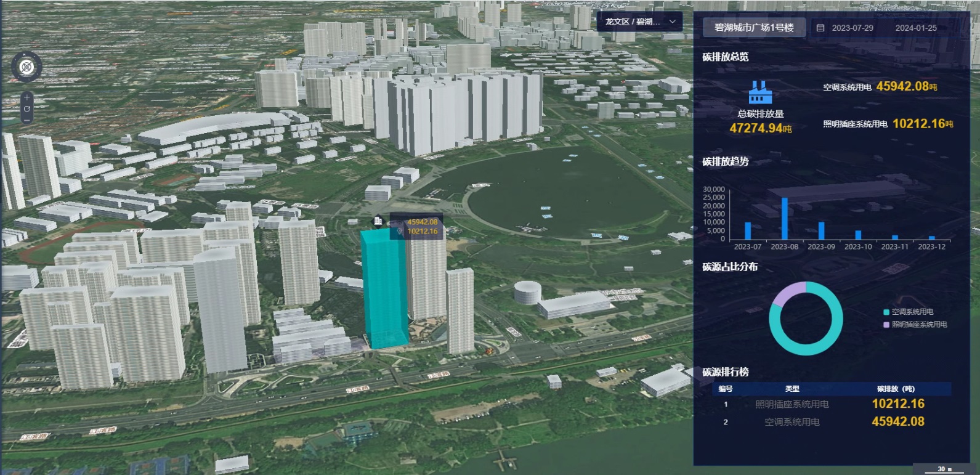Select ranking row 2 空调系统用电
The image size is (980, 475).
click(x=792, y=422)
